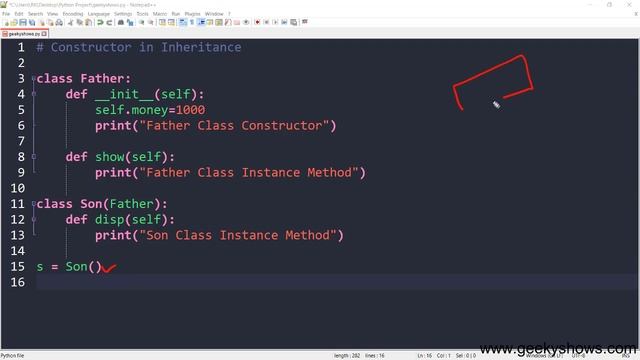
Task: Toggle synchronized horizontal scrolling
Action: [x=171, y=22]
